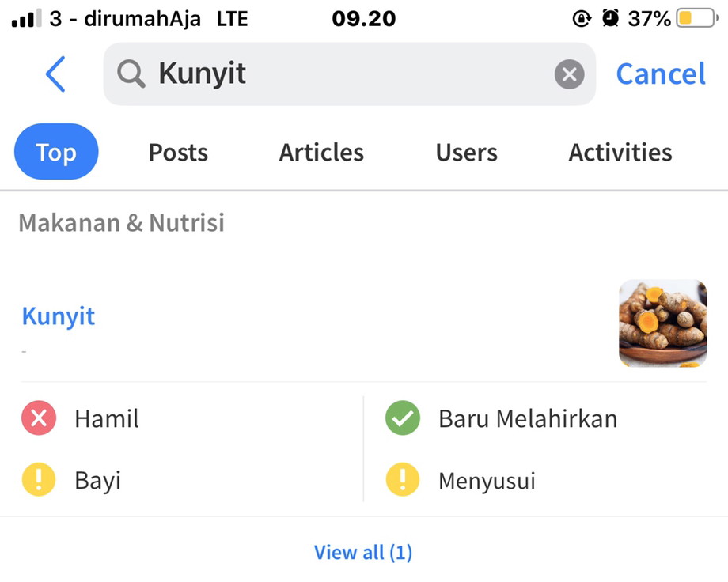Select the Top tab
The height and width of the screenshot is (582, 728).
coord(56,152)
